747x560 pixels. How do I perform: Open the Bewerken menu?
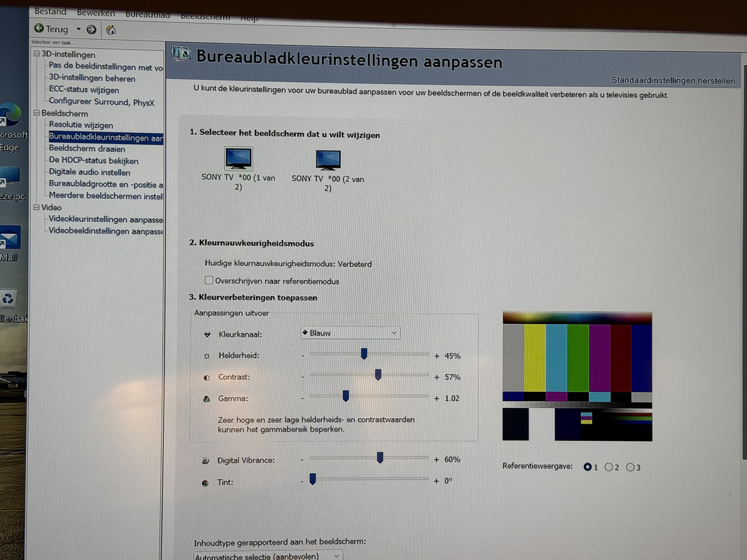(96, 13)
